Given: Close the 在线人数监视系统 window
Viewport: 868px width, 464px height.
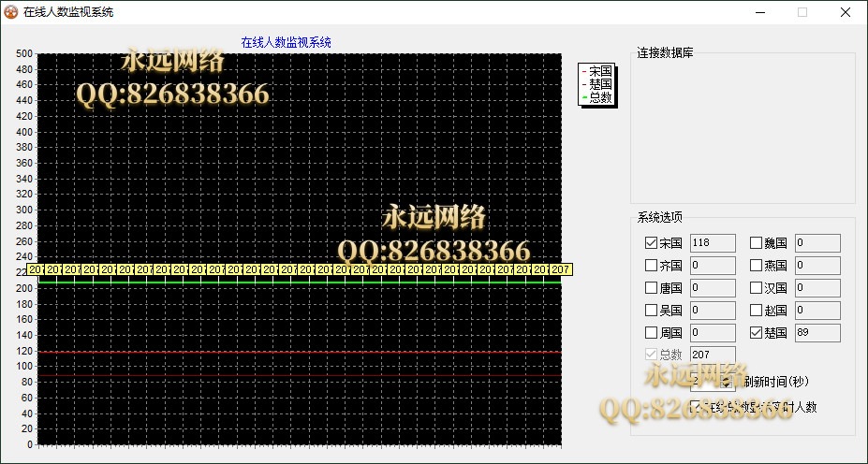Looking at the screenshot, I should click(845, 12).
